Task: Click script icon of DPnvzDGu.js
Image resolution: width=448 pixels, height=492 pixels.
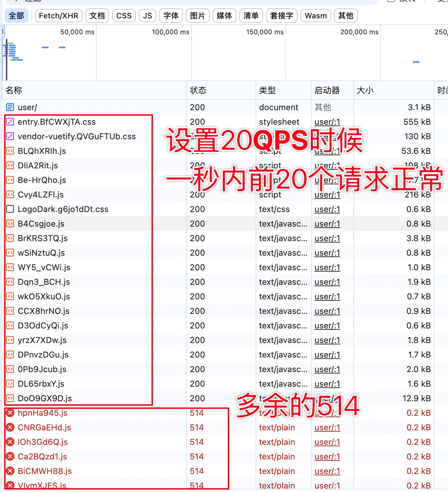Action: (10, 355)
